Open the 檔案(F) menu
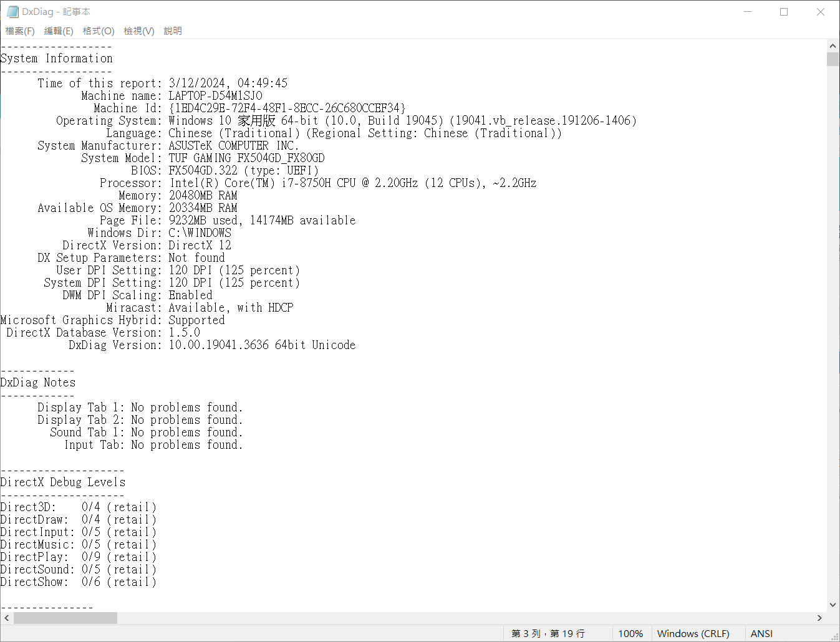The width and height of the screenshot is (840, 642). coord(20,31)
